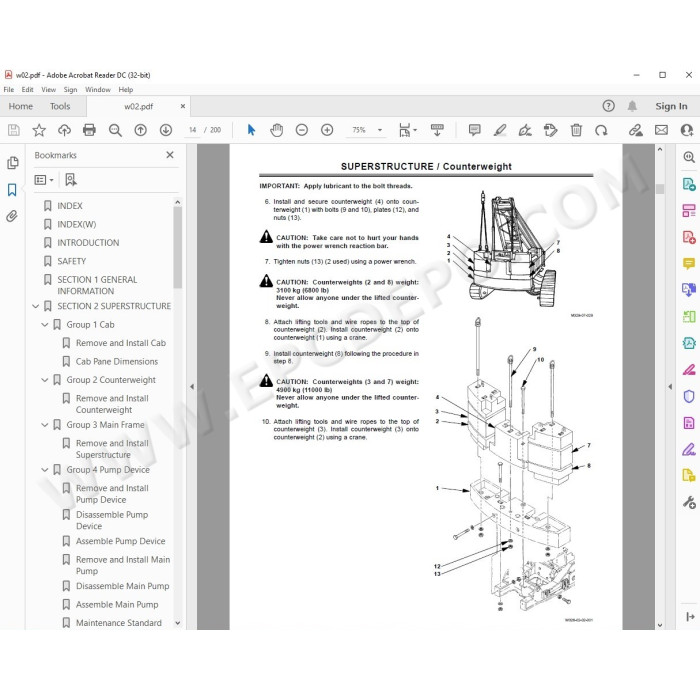700x700 pixels.
Task: Delete with trash can icon
Action: click(x=576, y=130)
